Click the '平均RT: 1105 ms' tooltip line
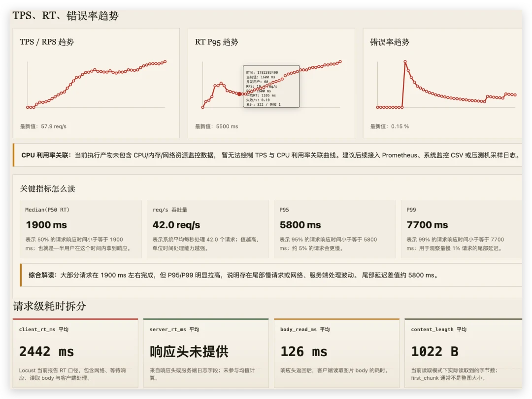 coord(261,95)
